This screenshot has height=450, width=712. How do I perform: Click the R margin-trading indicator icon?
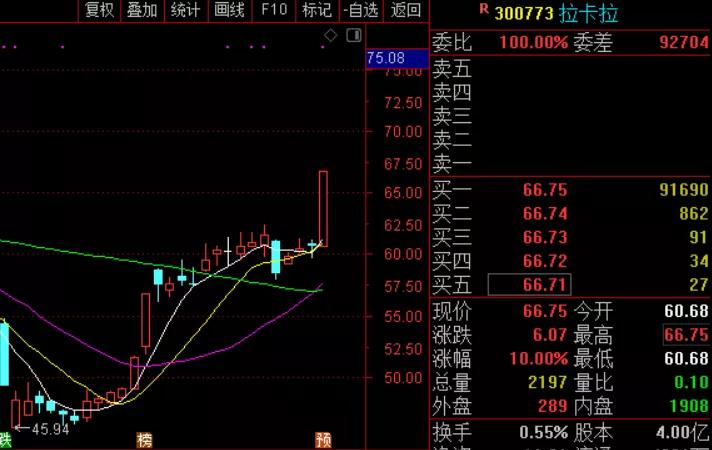click(484, 8)
